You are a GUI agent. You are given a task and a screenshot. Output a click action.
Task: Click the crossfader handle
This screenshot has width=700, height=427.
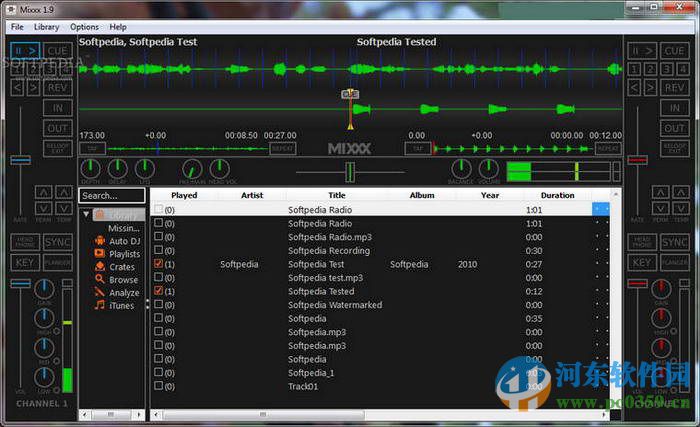pyautogui.click(x=350, y=172)
